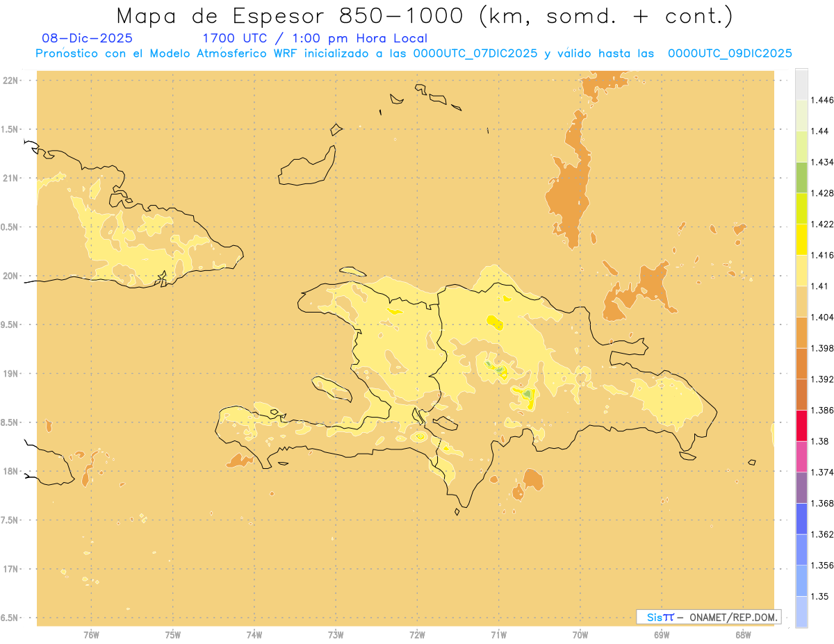Click the '0000UTC_09DIC2025' valid-until time
Screen dimensions: 834x644
coord(730,53)
